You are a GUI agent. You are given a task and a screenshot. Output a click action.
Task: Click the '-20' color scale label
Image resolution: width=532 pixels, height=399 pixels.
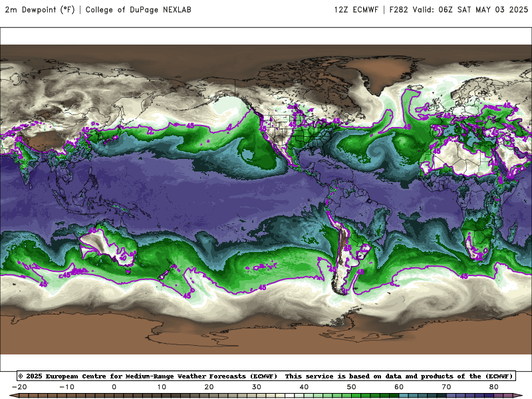click(19, 387)
